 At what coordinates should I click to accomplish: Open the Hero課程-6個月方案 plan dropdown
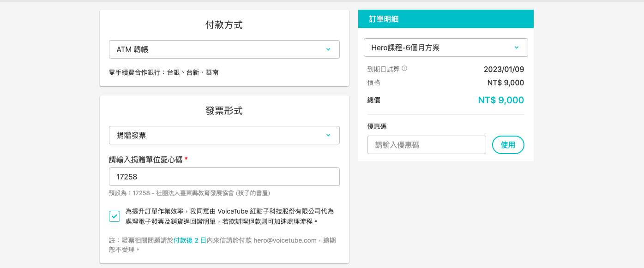(445, 48)
